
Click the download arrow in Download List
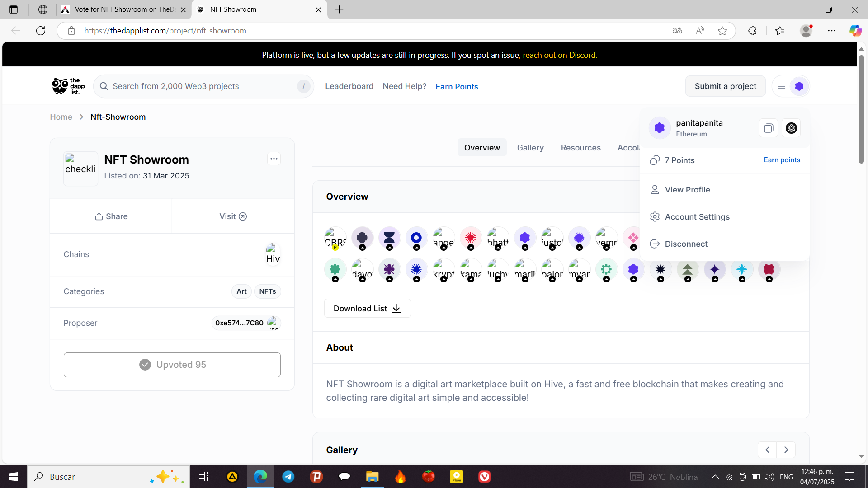tap(396, 309)
